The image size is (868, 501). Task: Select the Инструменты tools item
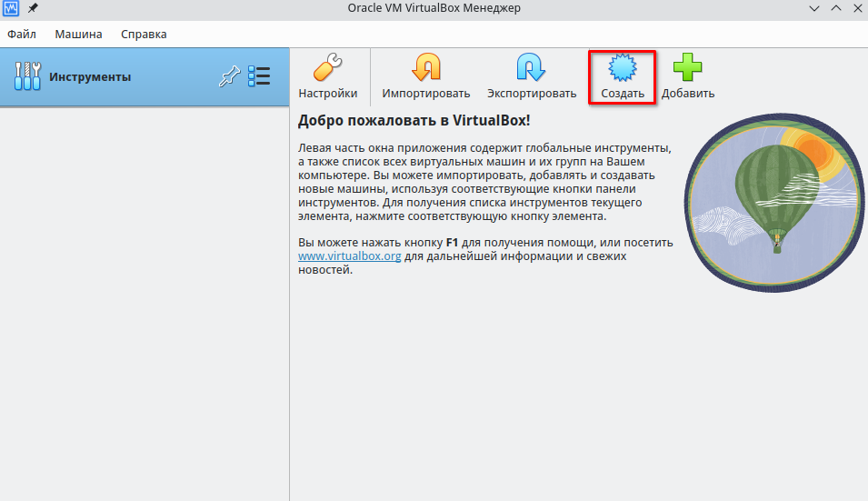pyautogui.click(x=89, y=77)
